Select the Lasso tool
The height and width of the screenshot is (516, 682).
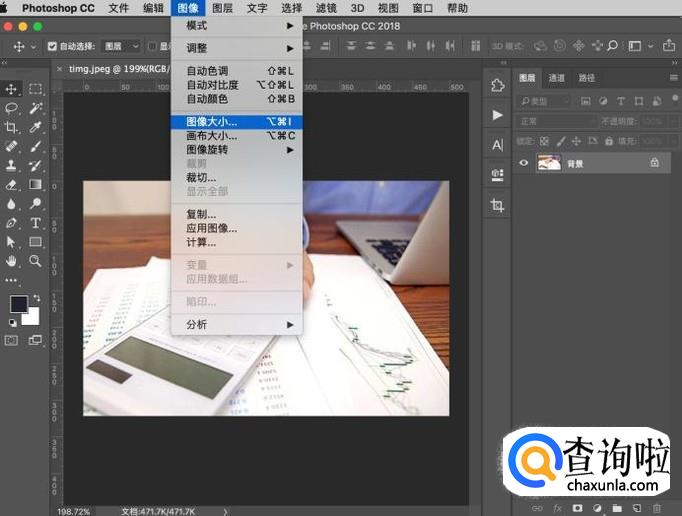[11, 108]
